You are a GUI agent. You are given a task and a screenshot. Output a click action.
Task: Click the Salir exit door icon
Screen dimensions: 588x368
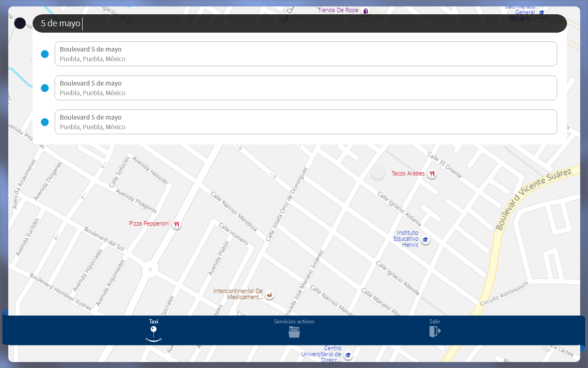click(435, 332)
